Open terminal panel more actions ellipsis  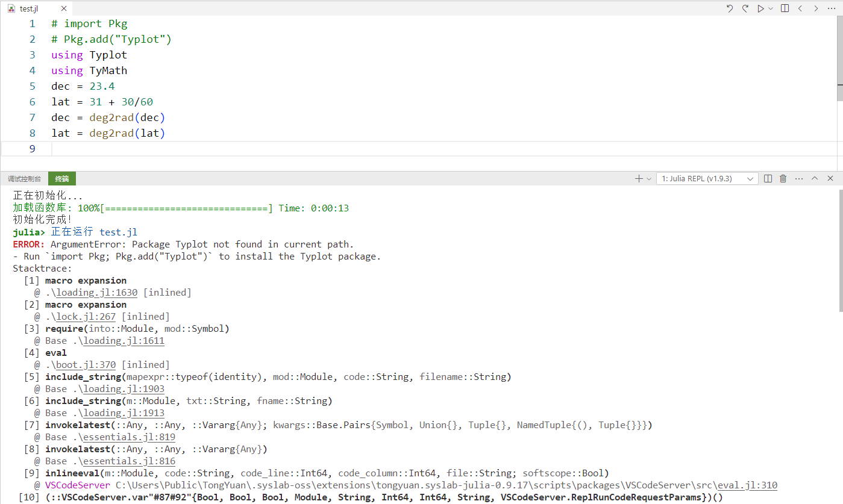(799, 179)
